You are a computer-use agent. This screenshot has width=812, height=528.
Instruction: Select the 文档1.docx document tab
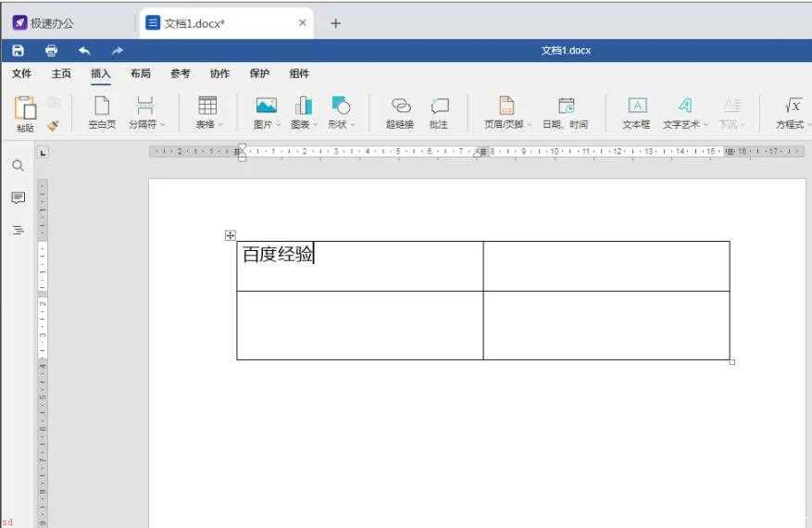coord(226,23)
